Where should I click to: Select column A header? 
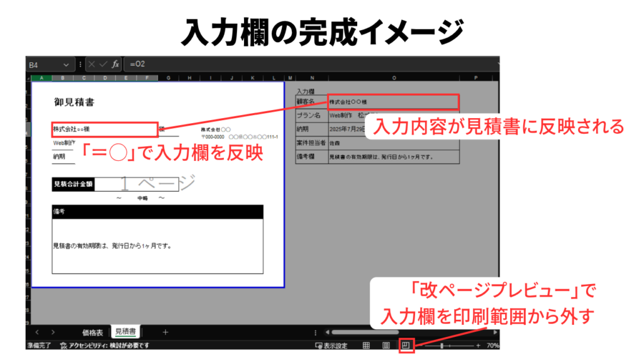[42, 78]
